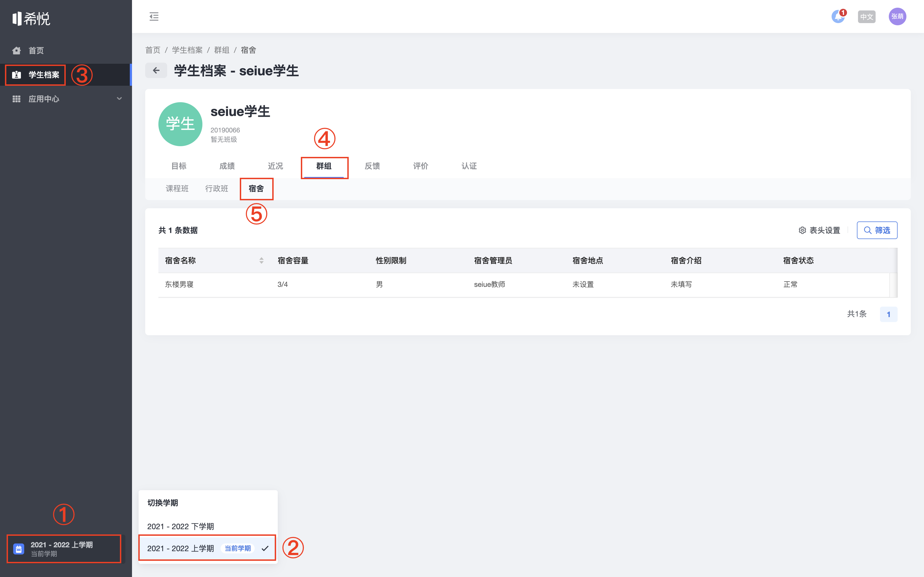Screen dimensions: 924x577
Task: Collapse the sidebar with menu fold icon
Action: 154,16
